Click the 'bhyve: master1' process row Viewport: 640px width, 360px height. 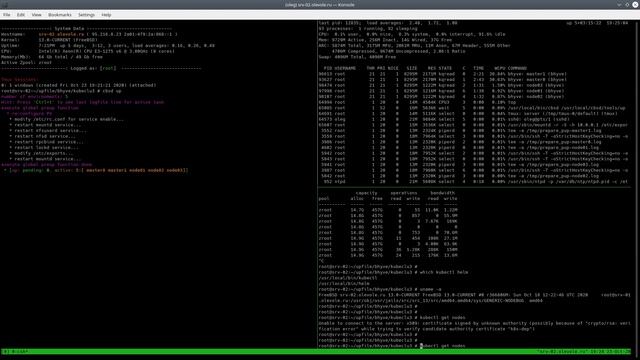[443, 74]
